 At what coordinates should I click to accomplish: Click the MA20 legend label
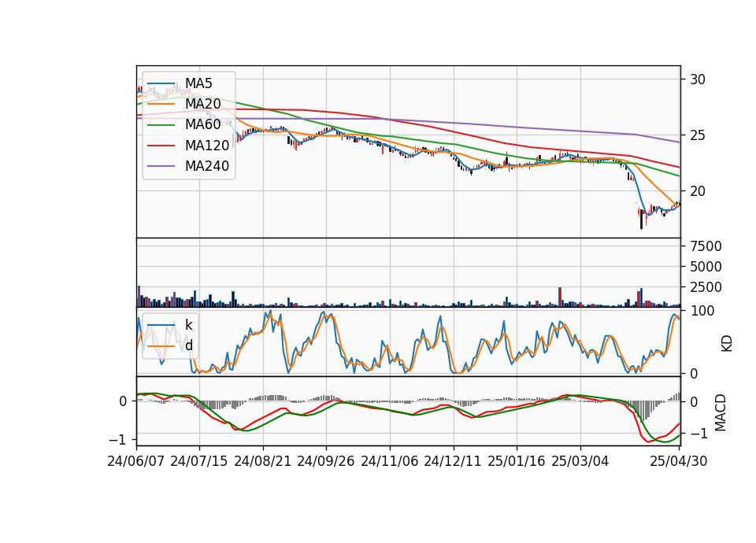(202, 104)
